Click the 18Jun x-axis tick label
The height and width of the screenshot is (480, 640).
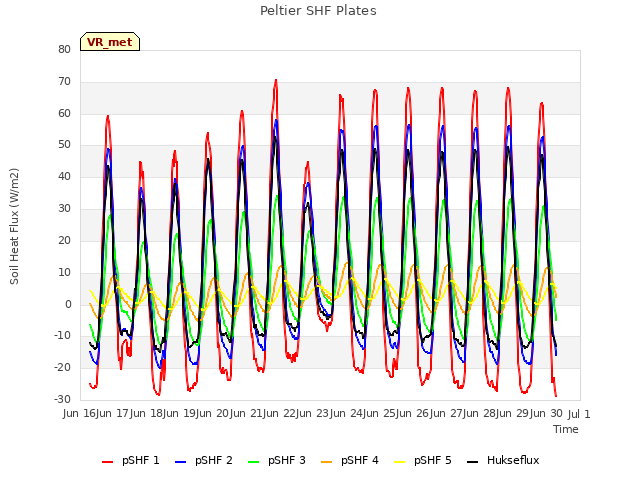point(164,414)
